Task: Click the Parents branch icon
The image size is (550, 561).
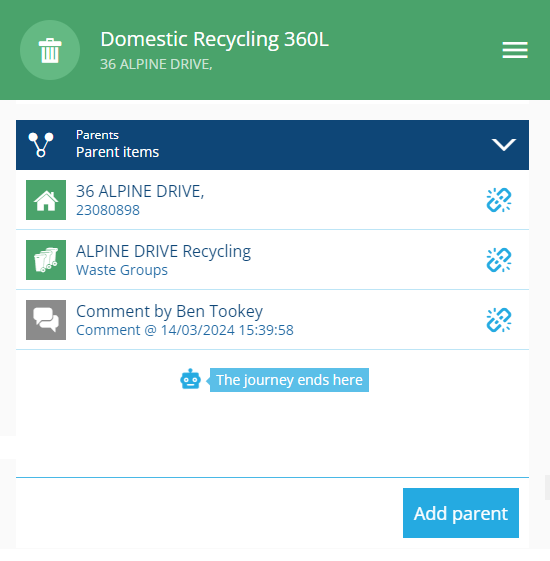Action: [x=41, y=145]
